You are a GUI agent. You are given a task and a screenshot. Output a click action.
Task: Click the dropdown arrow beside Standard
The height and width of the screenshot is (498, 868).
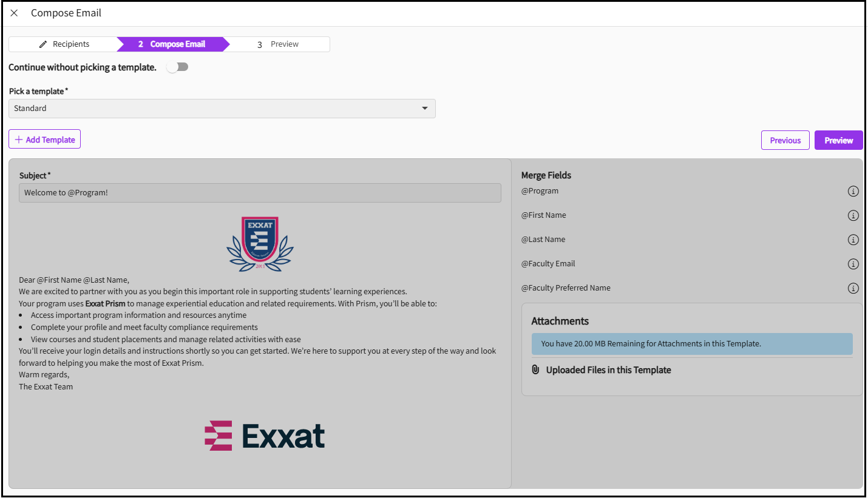pyautogui.click(x=424, y=109)
